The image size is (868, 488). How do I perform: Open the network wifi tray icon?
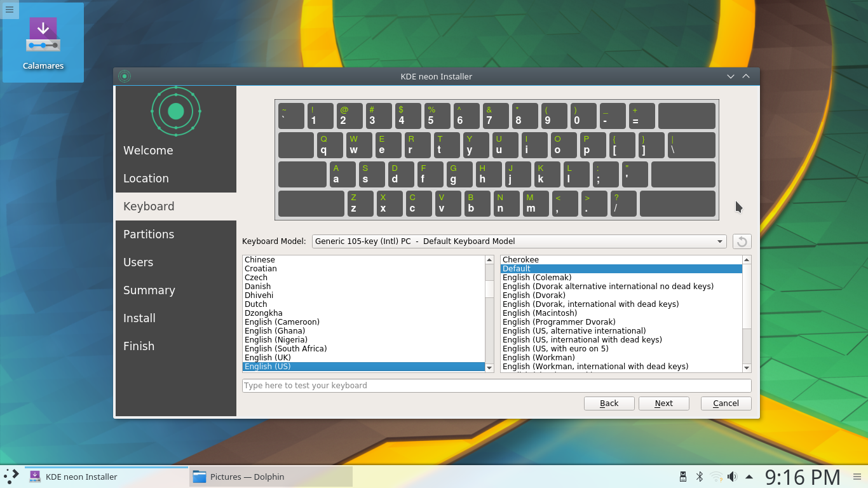pos(716,477)
